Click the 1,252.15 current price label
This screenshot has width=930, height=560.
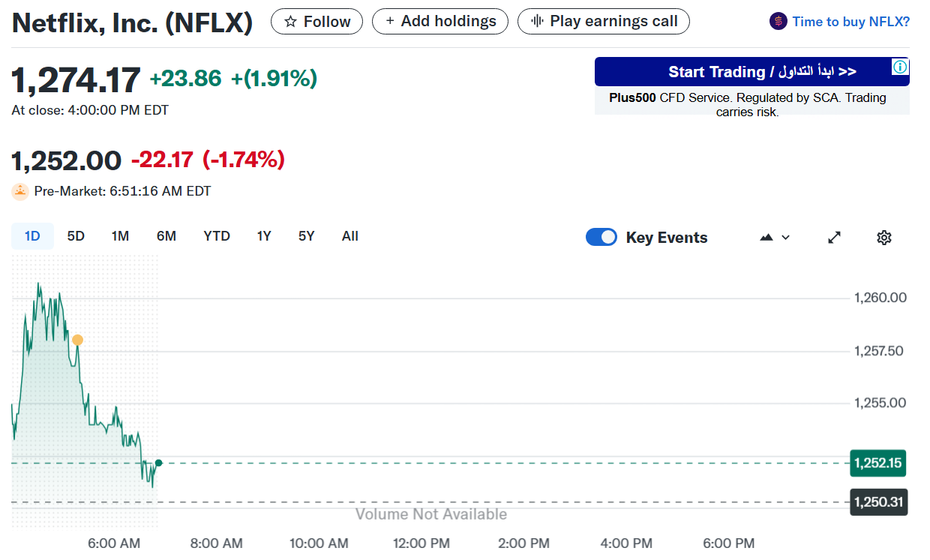click(877, 463)
